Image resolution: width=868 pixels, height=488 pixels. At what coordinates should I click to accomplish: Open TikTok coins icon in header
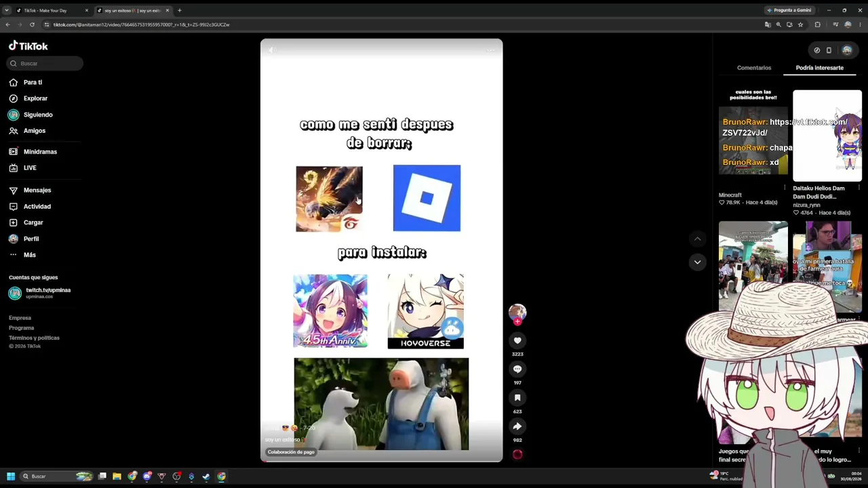[817, 50]
